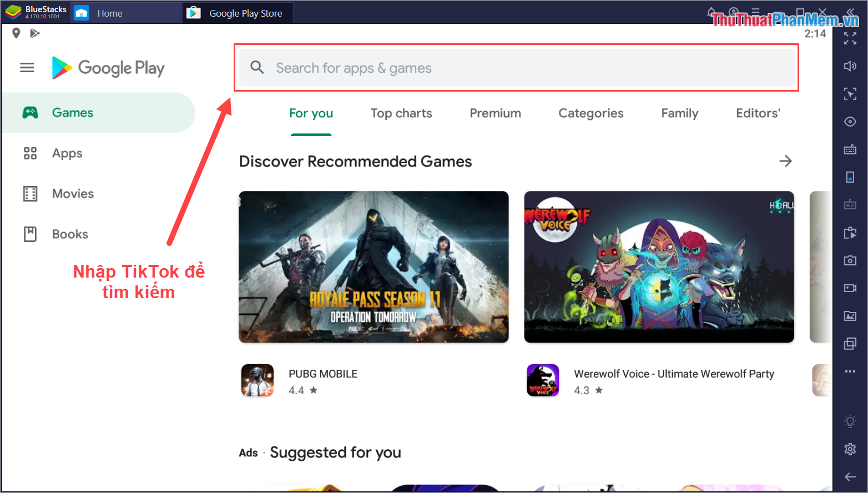Image resolution: width=868 pixels, height=493 pixels.
Task: Click the Suggested for you heading
Action: tap(335, 453)
